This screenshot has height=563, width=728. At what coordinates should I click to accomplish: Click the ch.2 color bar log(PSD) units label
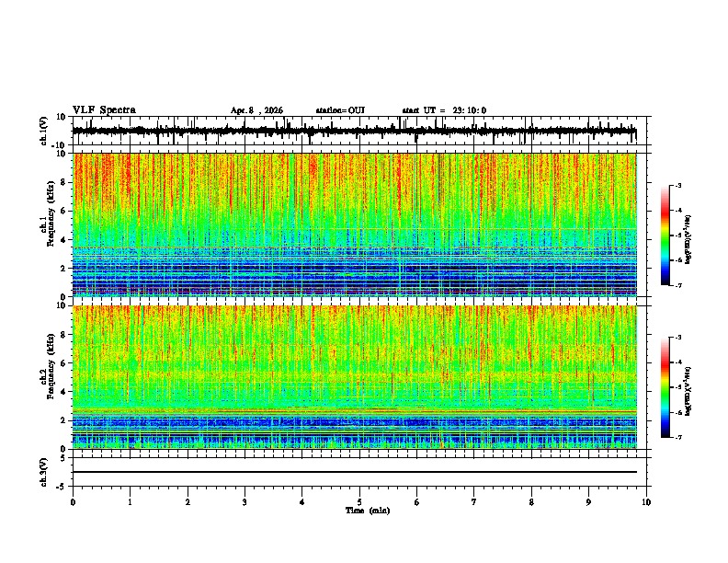click(x=688, y=391)
